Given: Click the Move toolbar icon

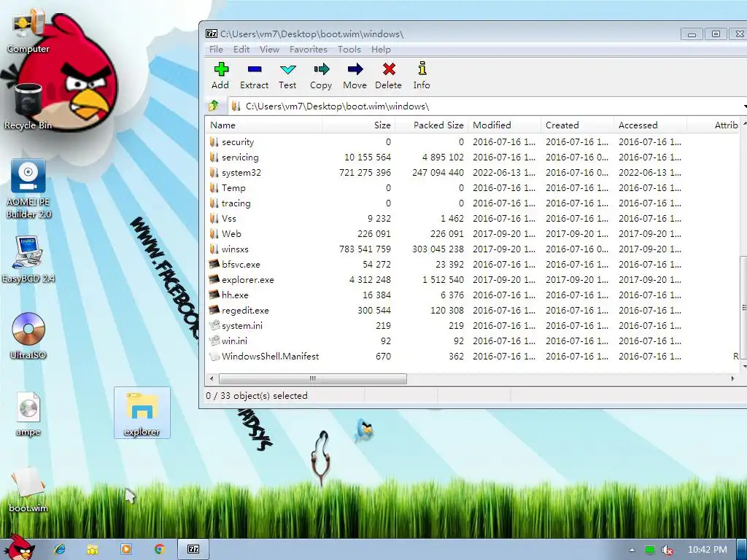Looking at the screenshot, I should pyautogui.click(x=355, y=69).
